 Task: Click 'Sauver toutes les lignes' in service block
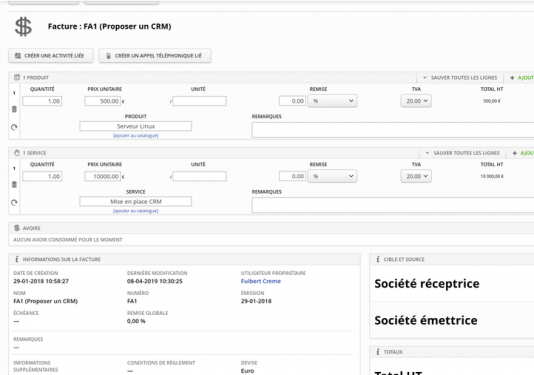(x=462, y=153)
